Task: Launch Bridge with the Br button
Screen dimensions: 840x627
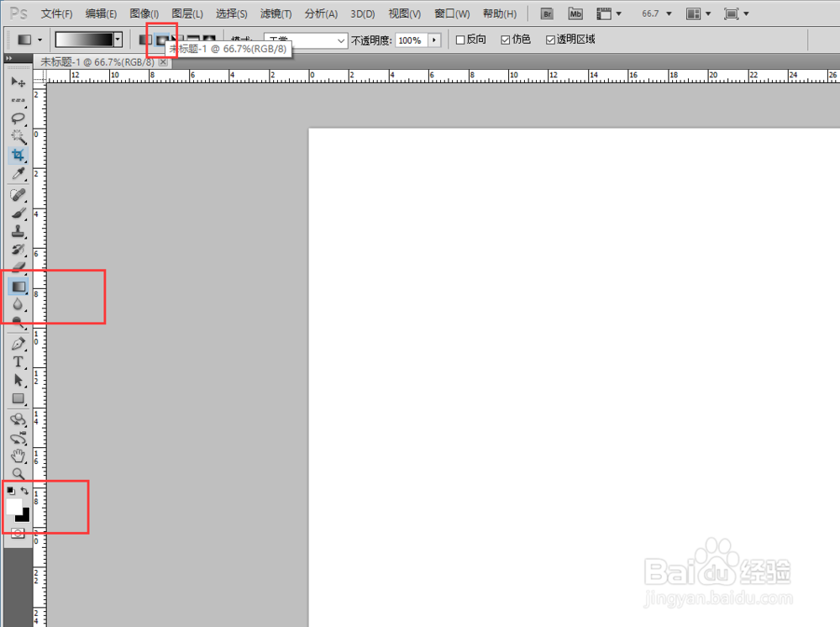Action: [x=546, y=13]
